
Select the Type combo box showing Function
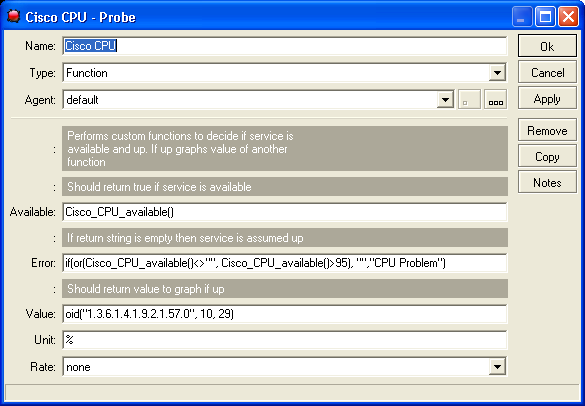click(285, 73)
